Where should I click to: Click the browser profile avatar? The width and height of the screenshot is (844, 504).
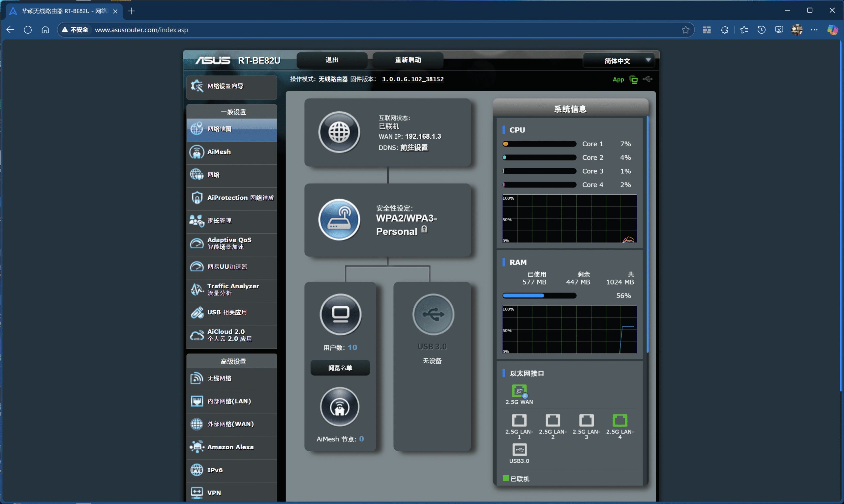pyautogui.click(x=797, y=30)
